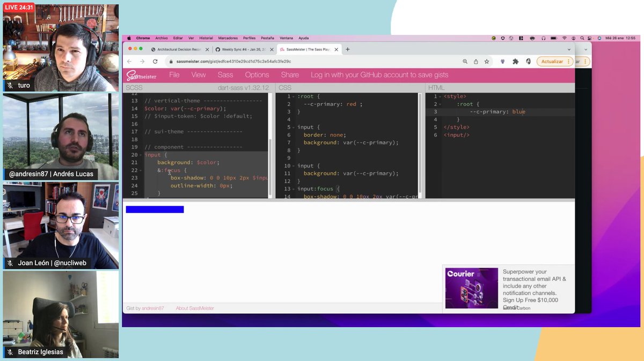Click the Wi-Fi icon in menu bar

coord(565,38)
